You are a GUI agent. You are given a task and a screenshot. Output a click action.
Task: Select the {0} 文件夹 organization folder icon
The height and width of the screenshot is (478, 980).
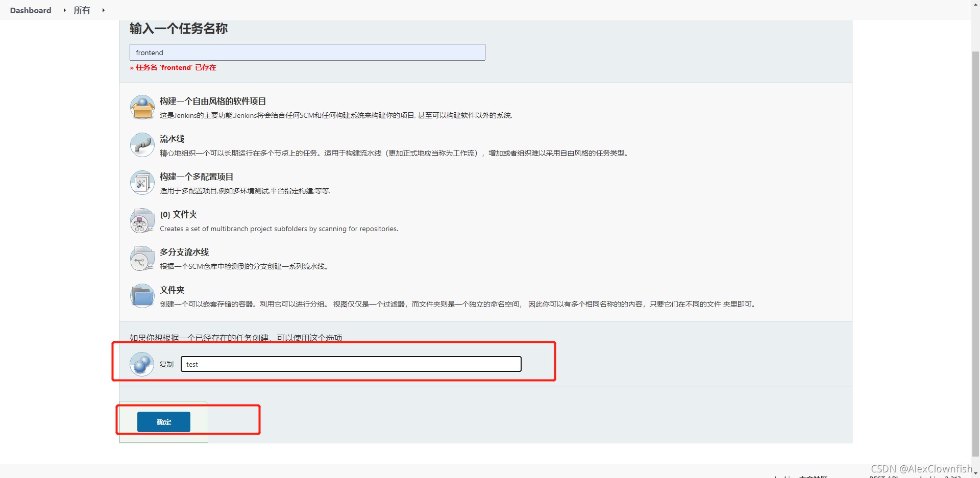pos(142,220)
